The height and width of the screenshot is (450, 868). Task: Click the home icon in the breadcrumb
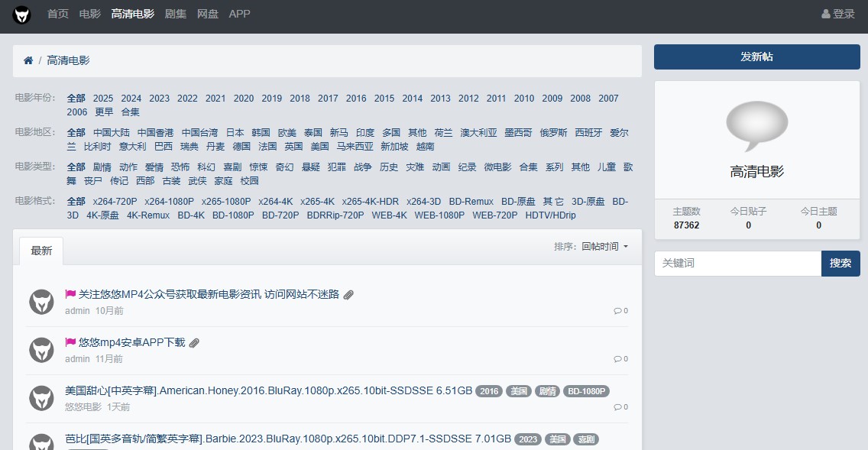tap(28, 60)
